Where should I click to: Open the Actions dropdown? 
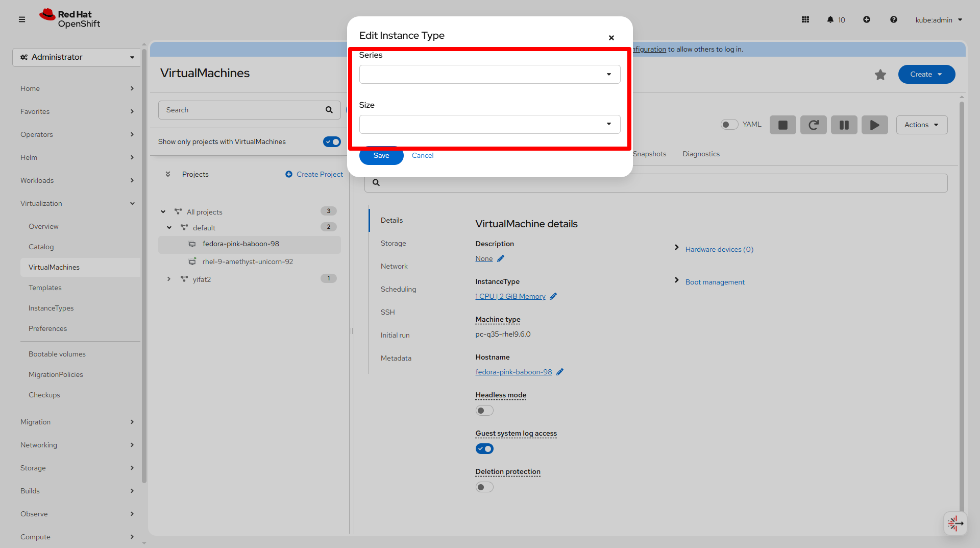click(x=922, y=125)
